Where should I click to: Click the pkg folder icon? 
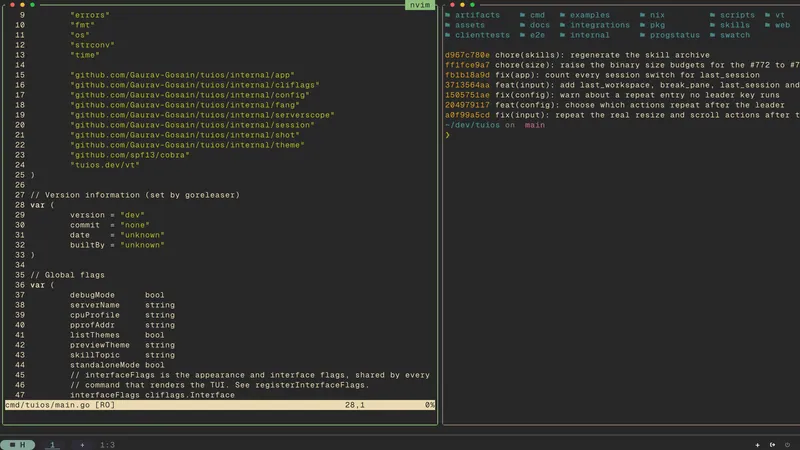(642, 25)
